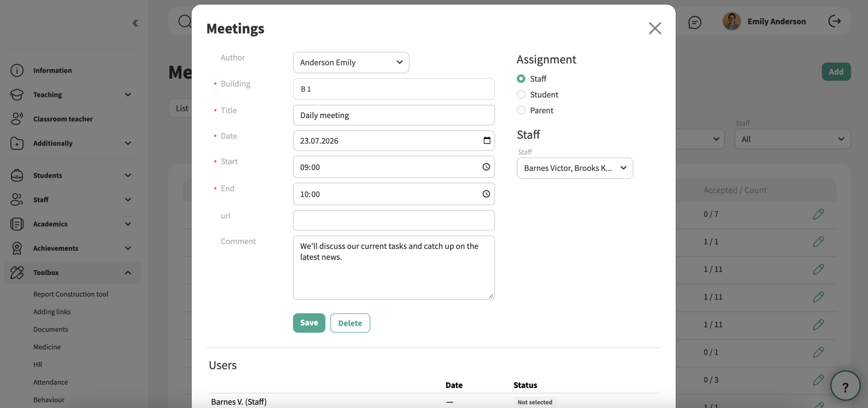
Task: Click the Achievements ribbon icon
Action: pyautogui.click(x=17, y=248)
